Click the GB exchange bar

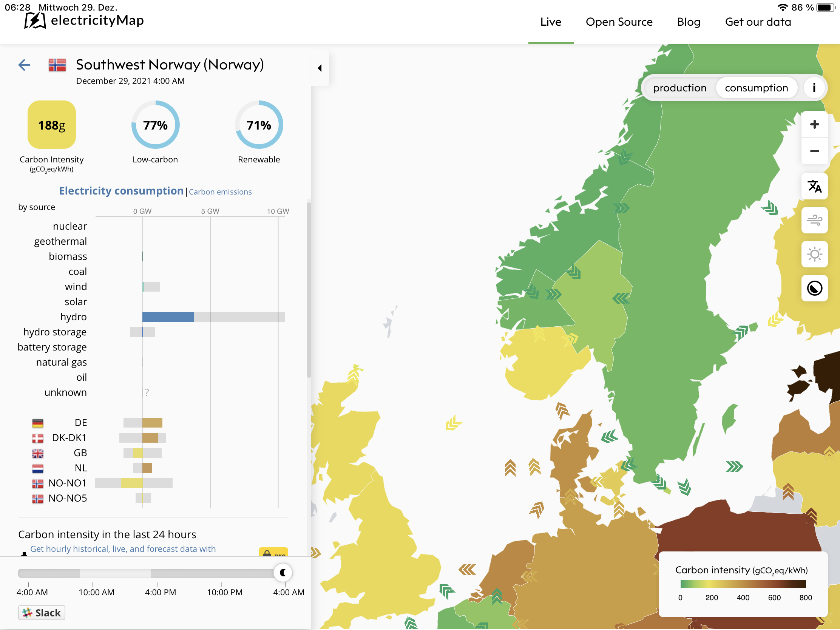142,452
